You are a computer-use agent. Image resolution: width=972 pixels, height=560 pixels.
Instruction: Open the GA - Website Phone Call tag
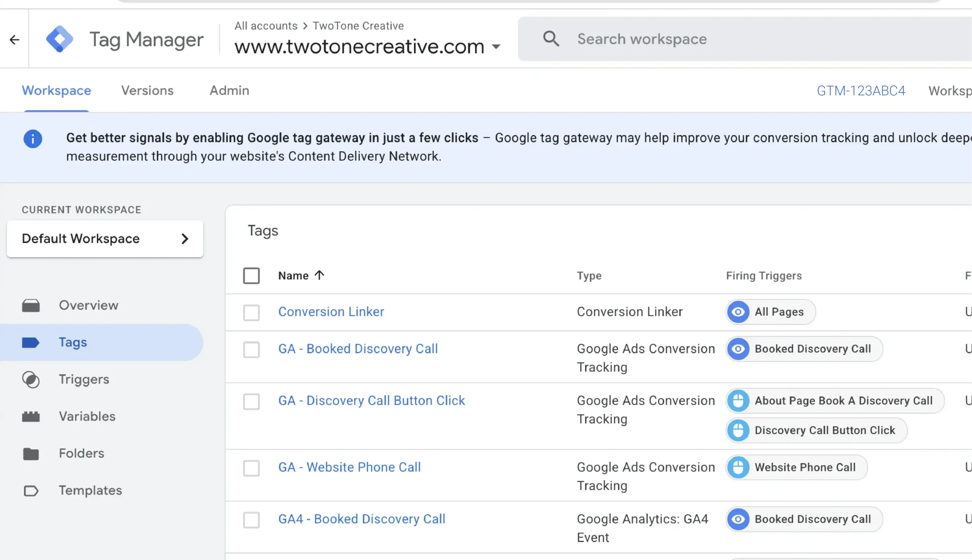pyautogui.click(x=350, y=467)
